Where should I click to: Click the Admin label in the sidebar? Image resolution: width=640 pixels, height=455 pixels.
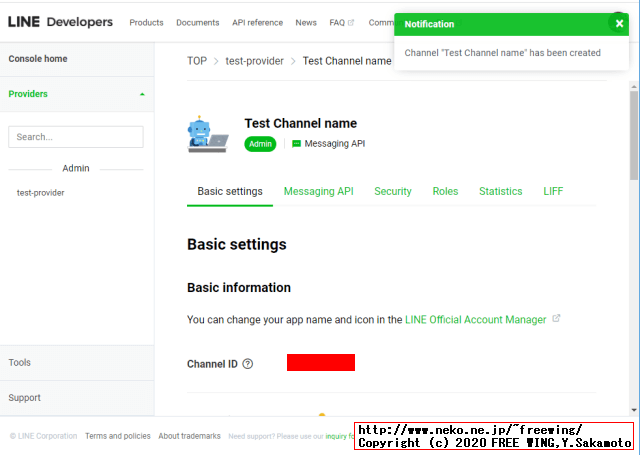76,168
